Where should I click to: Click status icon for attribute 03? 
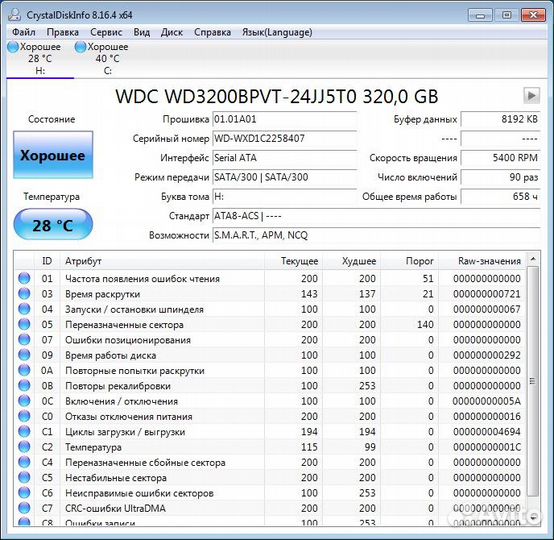[24, 293]
